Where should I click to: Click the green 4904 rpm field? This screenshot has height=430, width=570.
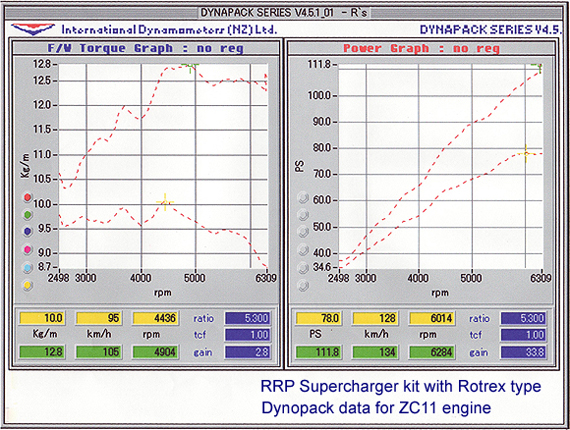(155, 352)
